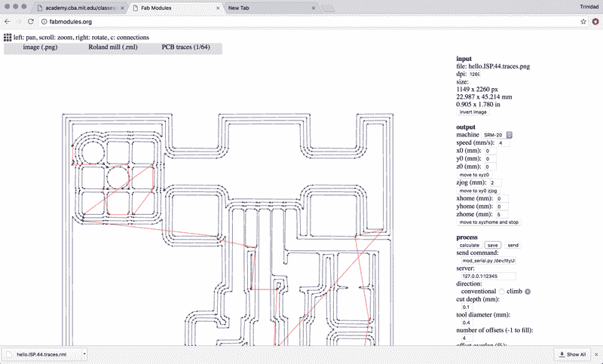Close the Fab Modules tab

click(x=218, y=8)
